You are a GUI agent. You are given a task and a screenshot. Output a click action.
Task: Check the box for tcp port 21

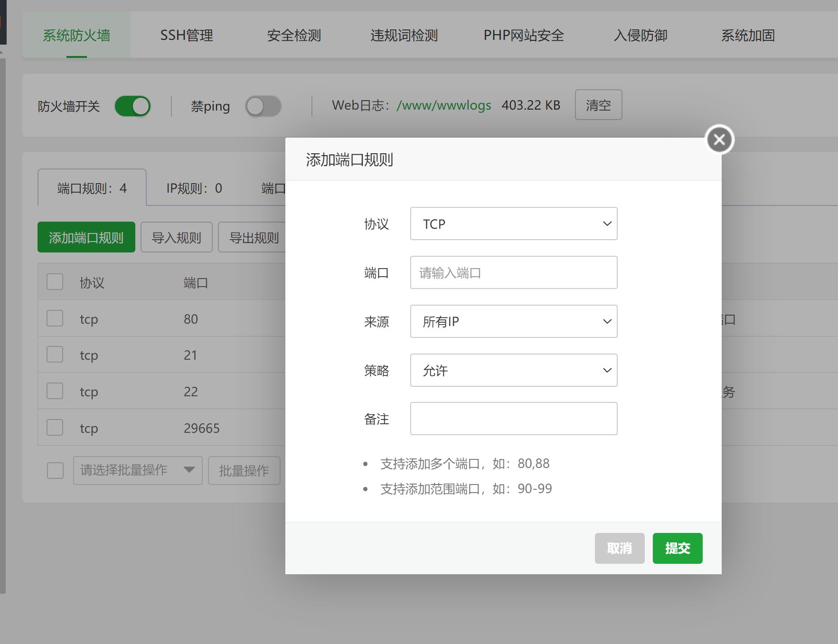55,354
